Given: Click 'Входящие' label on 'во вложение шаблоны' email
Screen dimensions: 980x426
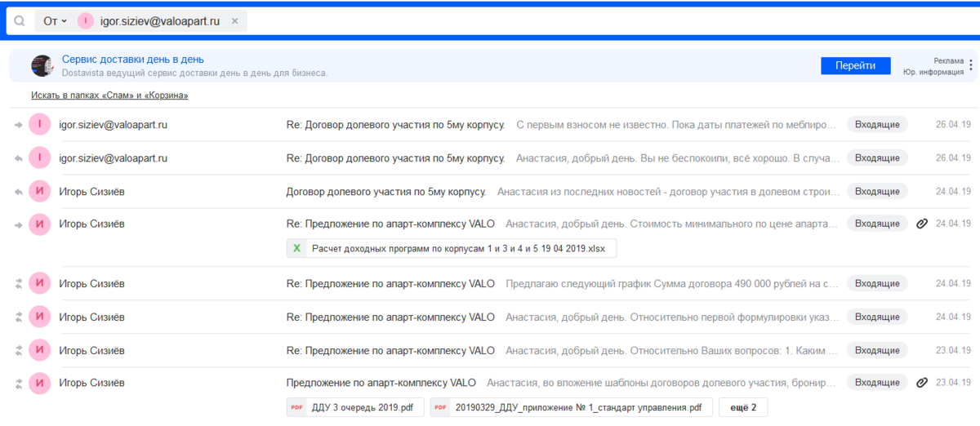Looking at the screenshot, I should point(877,382).
